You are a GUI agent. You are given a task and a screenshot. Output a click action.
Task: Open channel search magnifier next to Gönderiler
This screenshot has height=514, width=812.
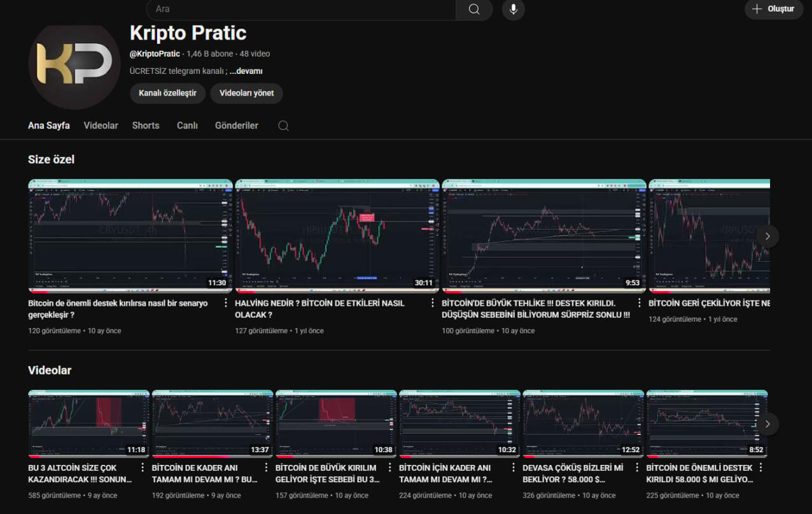[283, 125]
